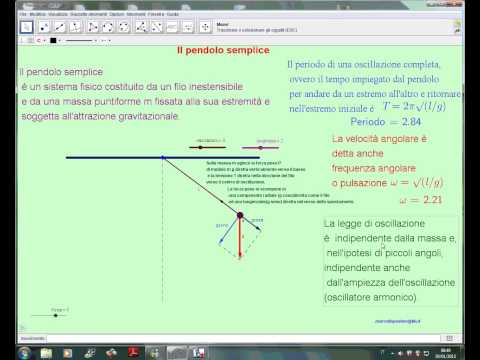This screenshot has height=360, width=480.
Task: Select the Move Graphics View tool
Action: coord(205,27)
